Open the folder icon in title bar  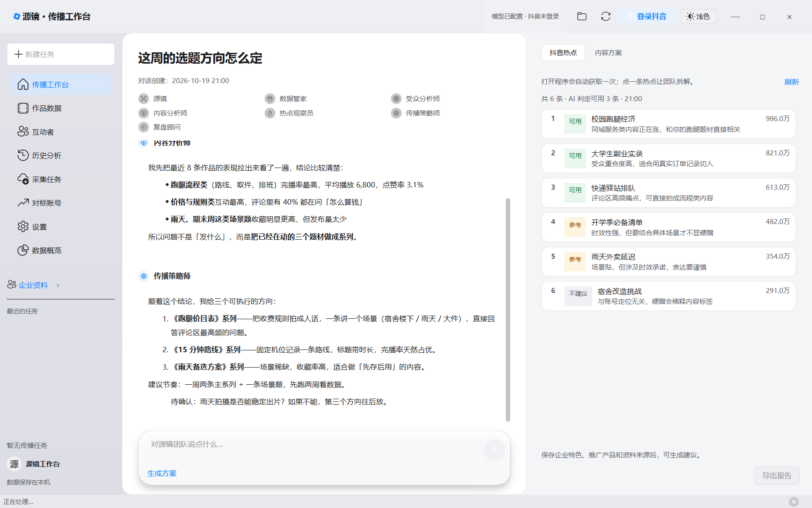(x=582, y=16)
